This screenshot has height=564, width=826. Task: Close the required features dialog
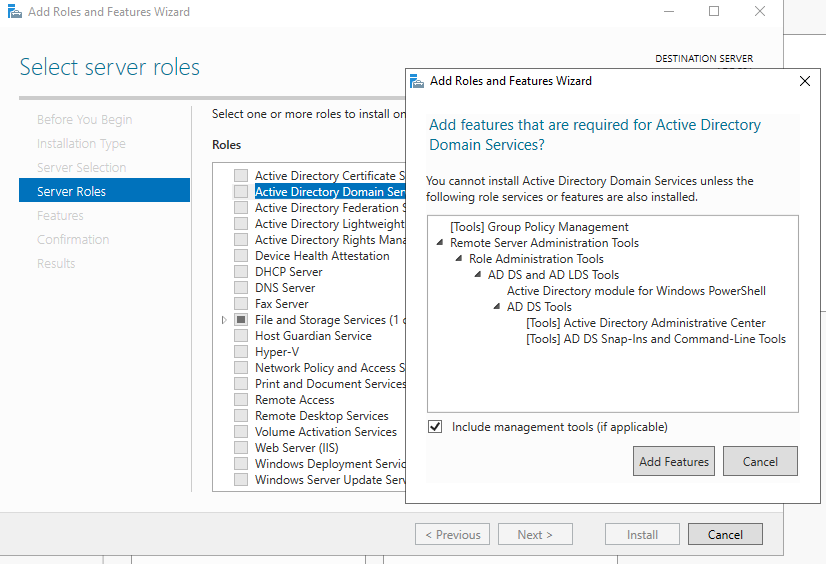(x=804, y=81)
